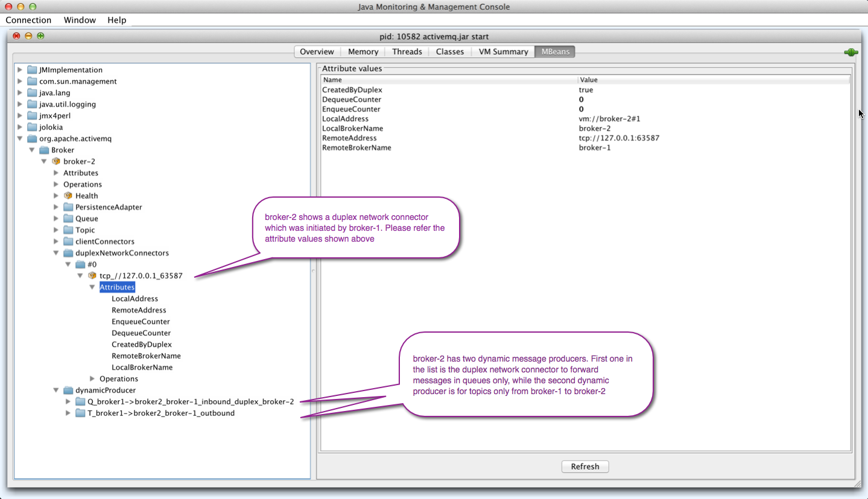Select LocalBrokerName attribute in tree
The width and height of the screenshot is (868, 499).
coord(142,368)
